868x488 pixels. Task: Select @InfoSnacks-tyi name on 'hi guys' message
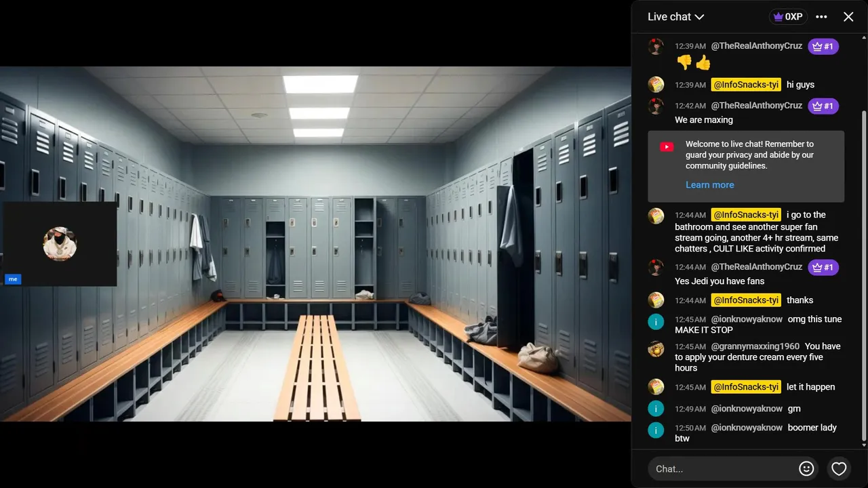[746, 85]
